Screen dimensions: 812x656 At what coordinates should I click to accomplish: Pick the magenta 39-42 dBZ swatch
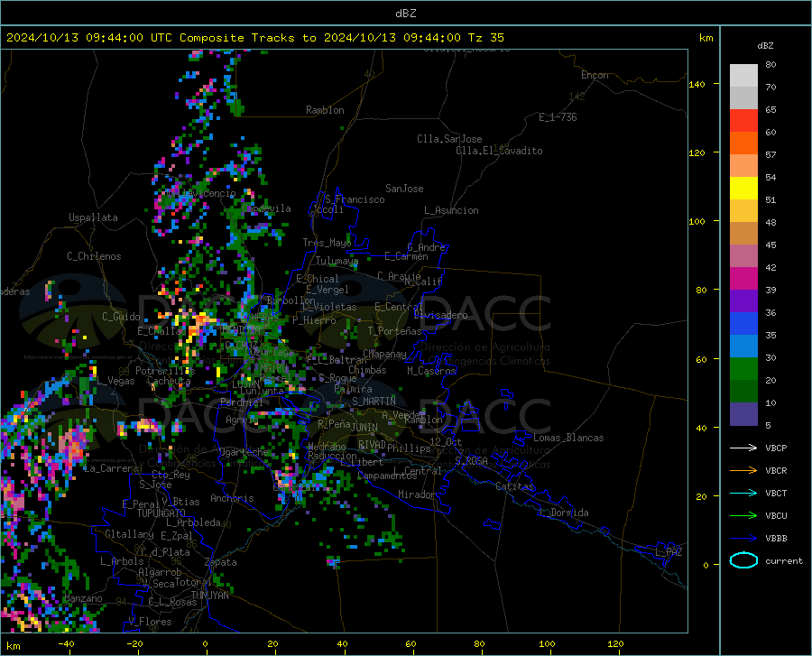pos(743,279)
